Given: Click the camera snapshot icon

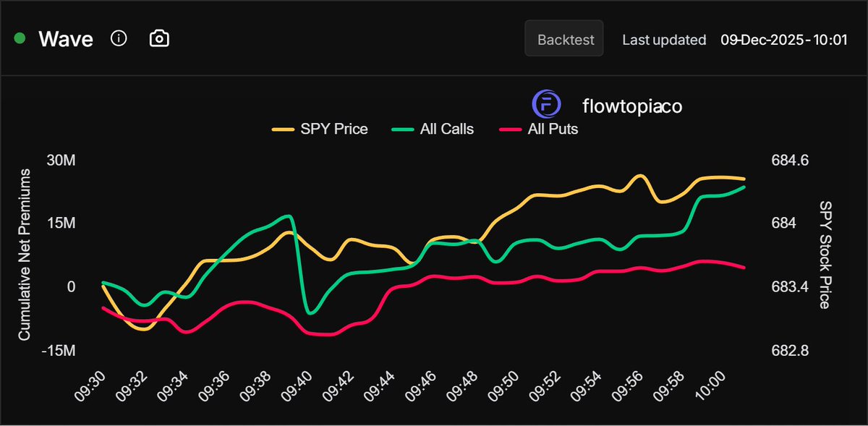Looking at the screenshot, I should (158, 38).
